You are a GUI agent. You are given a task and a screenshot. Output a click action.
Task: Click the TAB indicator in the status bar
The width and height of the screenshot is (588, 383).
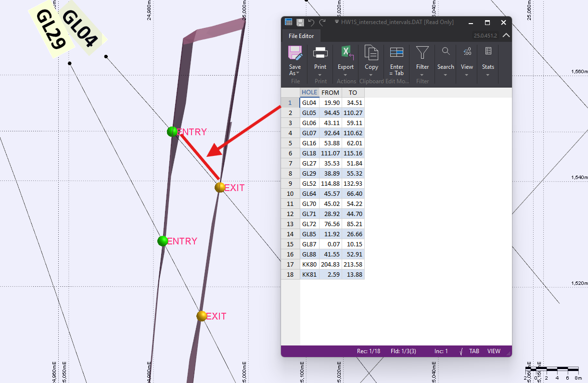click(x=474, y=351)
